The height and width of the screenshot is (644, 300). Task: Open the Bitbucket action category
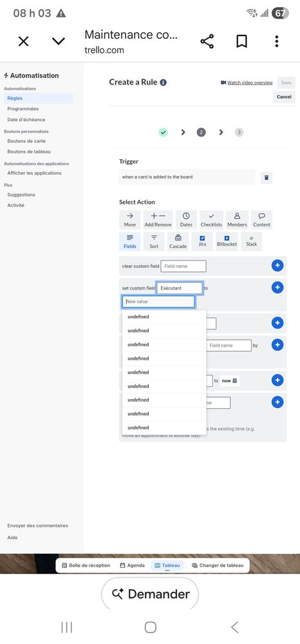pyautogui.click(x=227, y=242)
